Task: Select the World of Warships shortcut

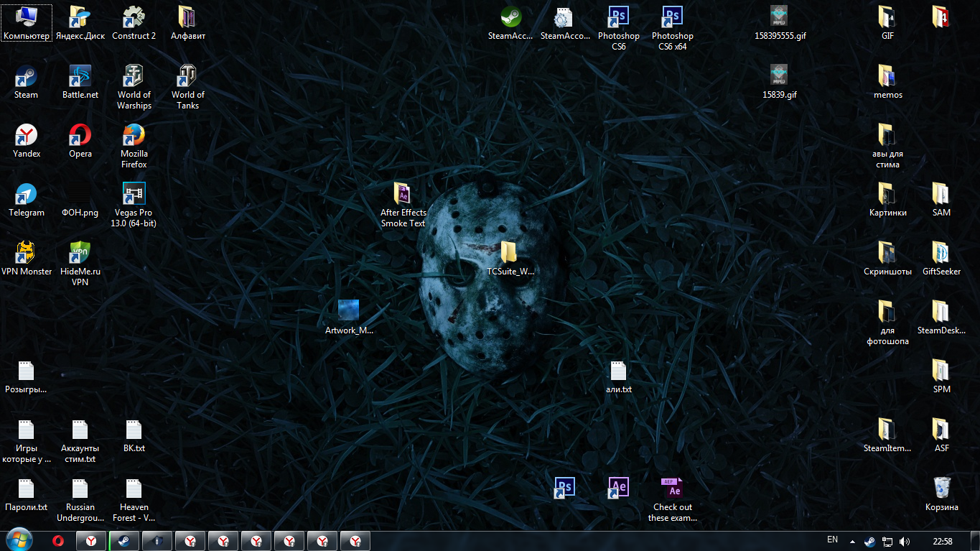Action: pyautogui.click(x=134, y=87)
